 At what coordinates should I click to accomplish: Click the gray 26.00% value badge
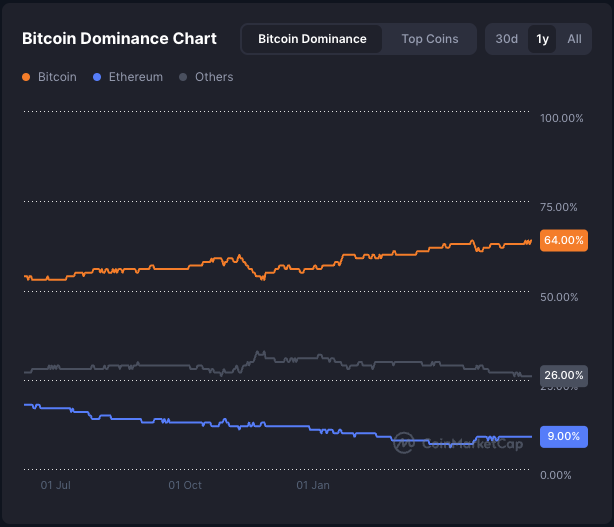(x=564, y=375)
